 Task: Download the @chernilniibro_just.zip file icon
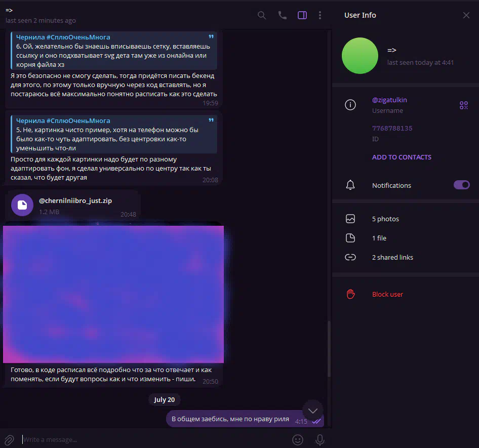click(22, 205)
